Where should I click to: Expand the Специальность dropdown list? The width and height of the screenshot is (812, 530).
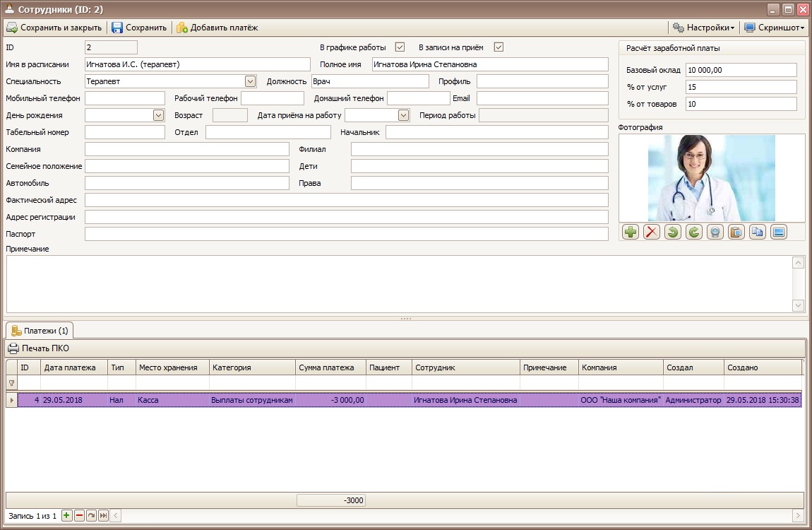pos(250,81)
